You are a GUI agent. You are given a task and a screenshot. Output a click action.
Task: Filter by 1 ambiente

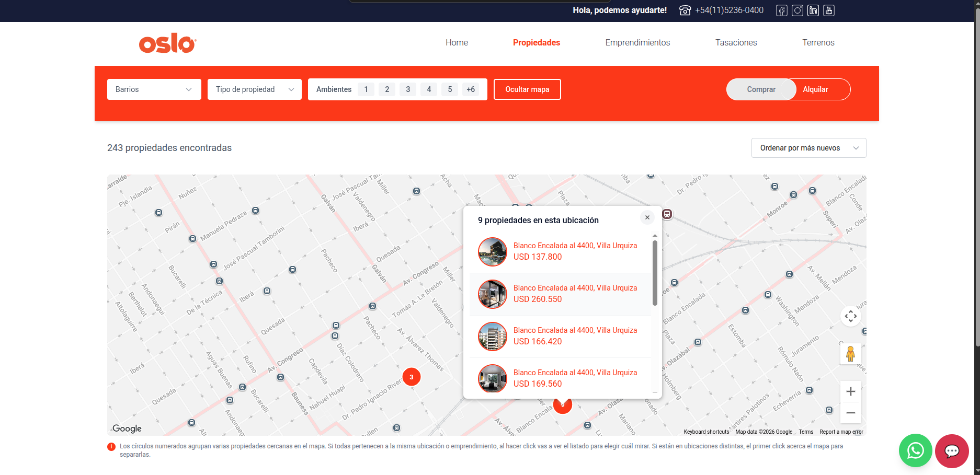pos(366,89)
